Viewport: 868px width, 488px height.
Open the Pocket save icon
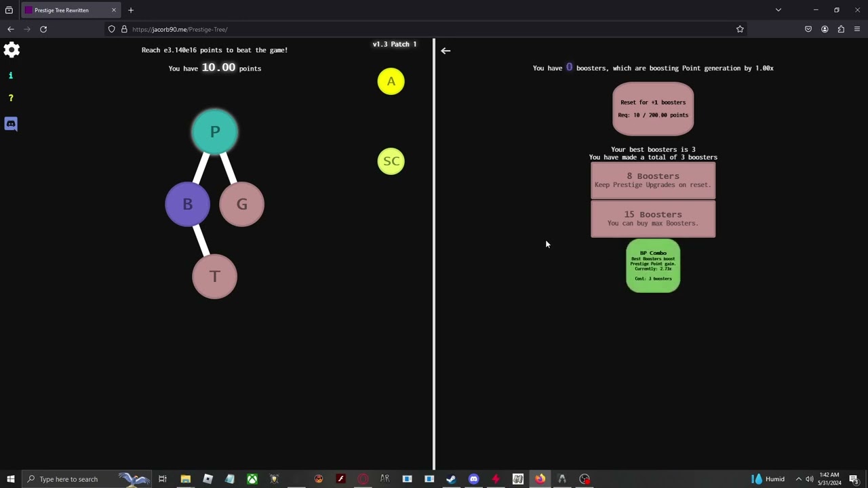click(808, 29)
